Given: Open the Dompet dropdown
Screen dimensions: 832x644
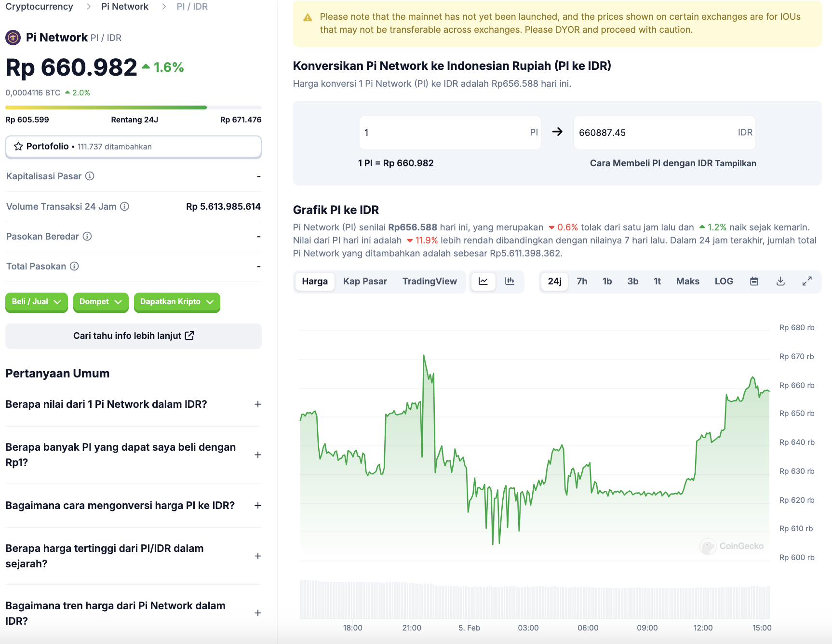Looking at the screenshot, I should [101, 302].
